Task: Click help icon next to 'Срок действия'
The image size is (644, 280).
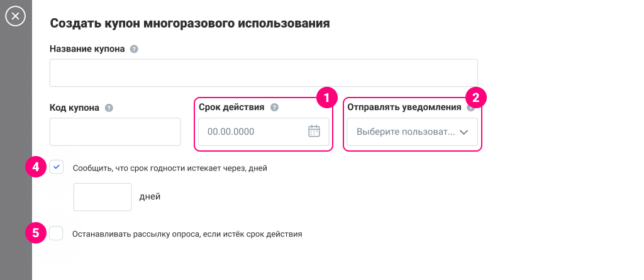Action: [274, 108]
